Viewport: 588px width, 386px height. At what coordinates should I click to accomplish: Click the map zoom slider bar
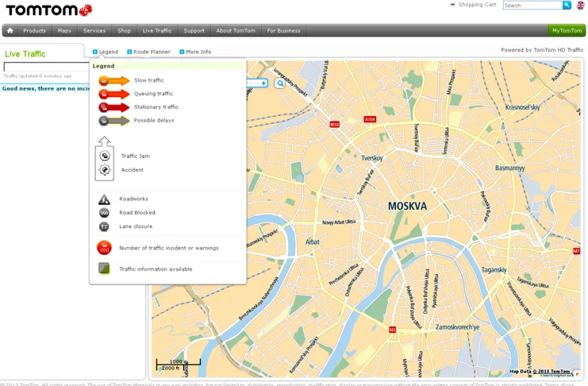(253, 83)
